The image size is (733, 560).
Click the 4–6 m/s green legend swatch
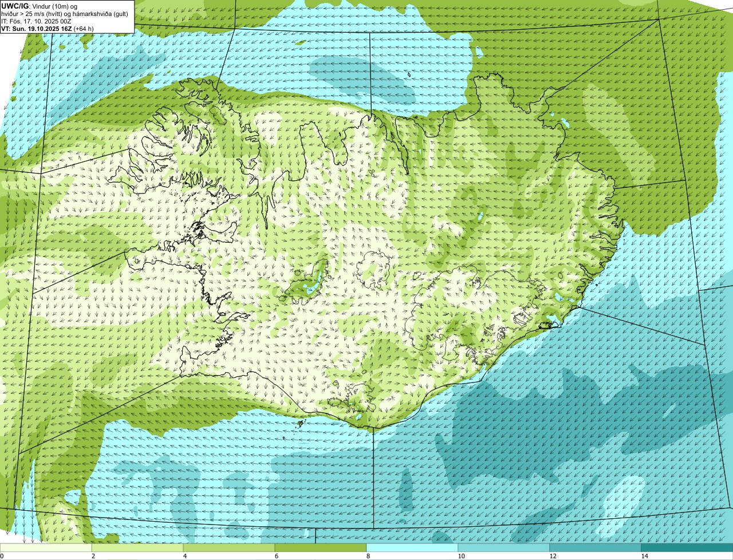click(x=229, y=547)
